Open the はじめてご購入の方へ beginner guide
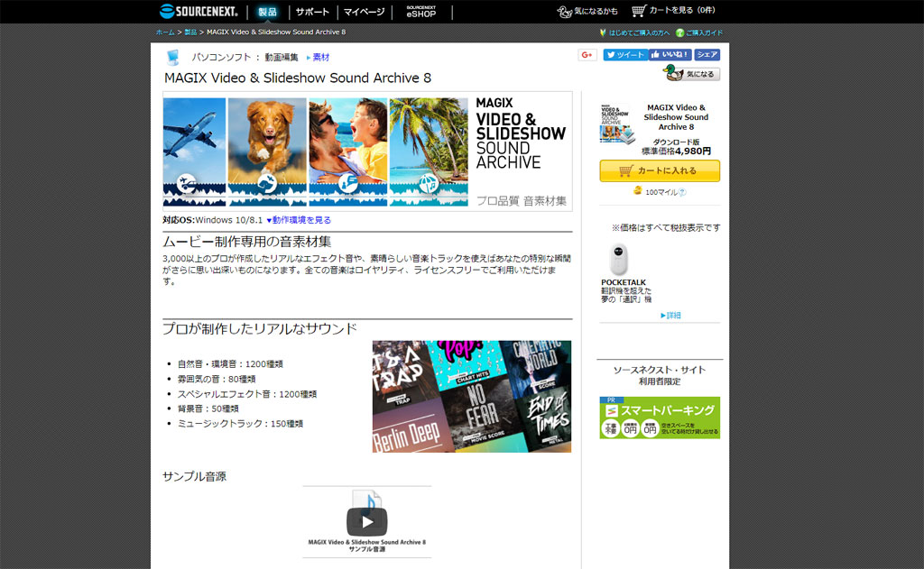Image resolution: width=924 pixels, height=569 pixels. (x=639, y=32)
